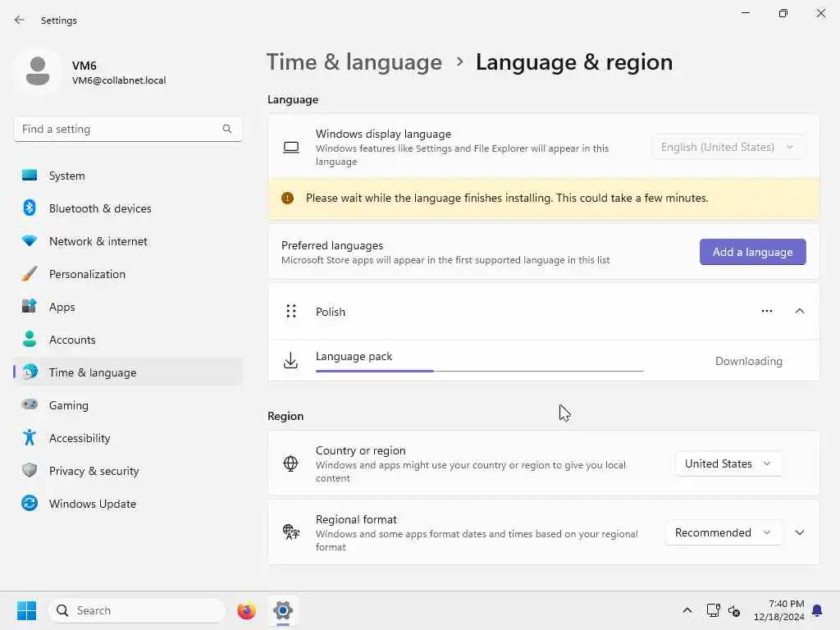Click the Windows Update sync icon
The height and width of the screenshot is (630, 840).
[x=30, y=503]
